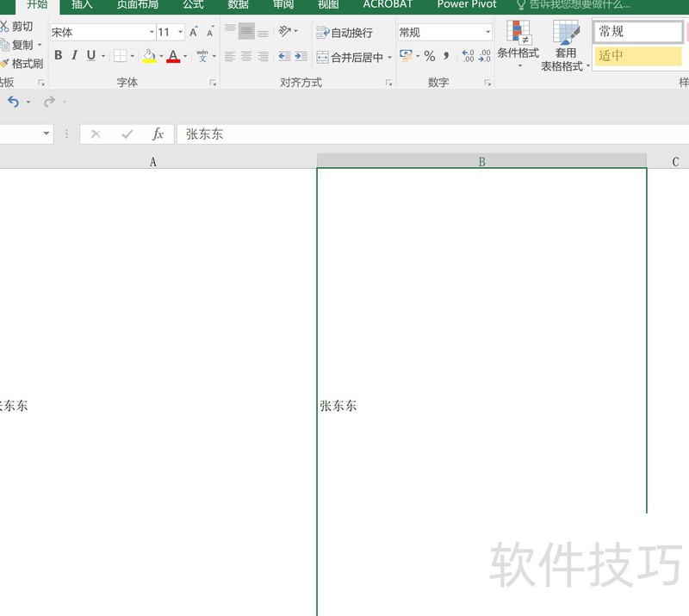This screenshot has height=616, width=689.
Task: Click the Undo arrow icon
Action: tap(13, 102)
